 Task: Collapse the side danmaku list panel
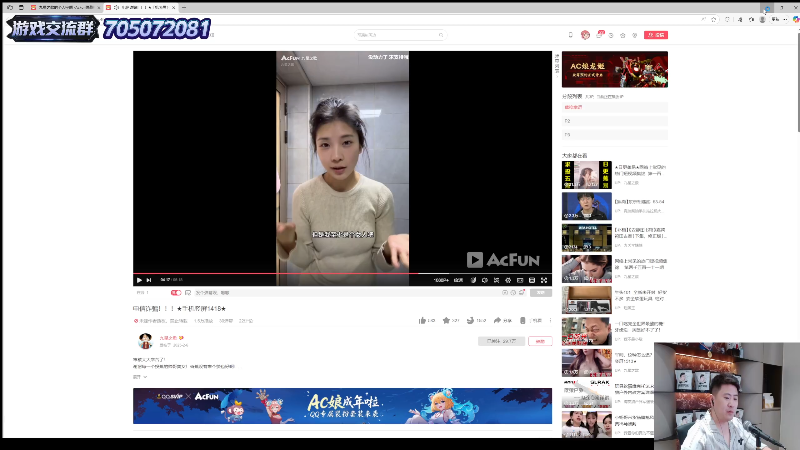[x=557, y=64]
